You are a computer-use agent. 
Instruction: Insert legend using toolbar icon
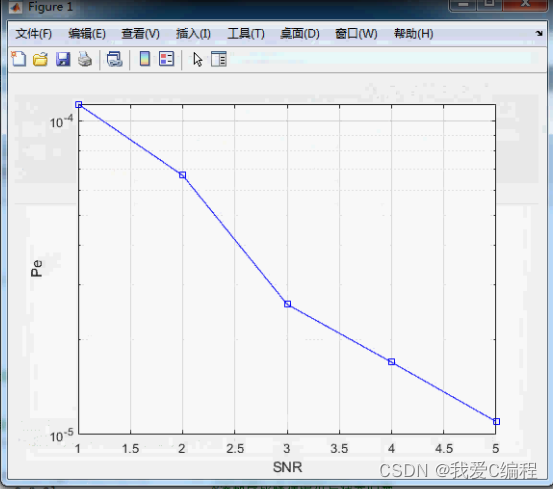click(166, 59)
